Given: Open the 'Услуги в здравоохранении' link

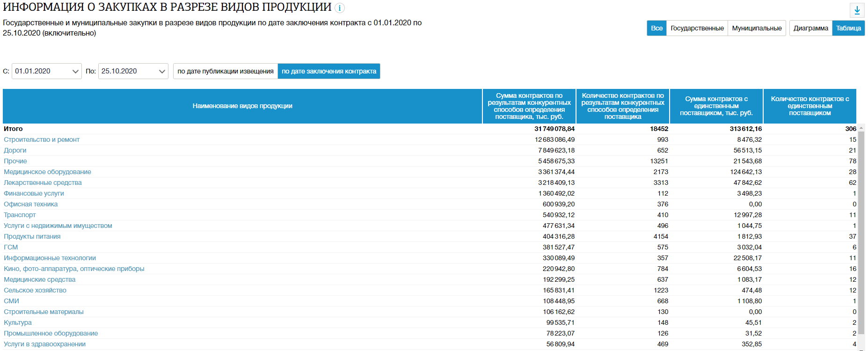Looking at the screenshot, I should coord(44,344).
